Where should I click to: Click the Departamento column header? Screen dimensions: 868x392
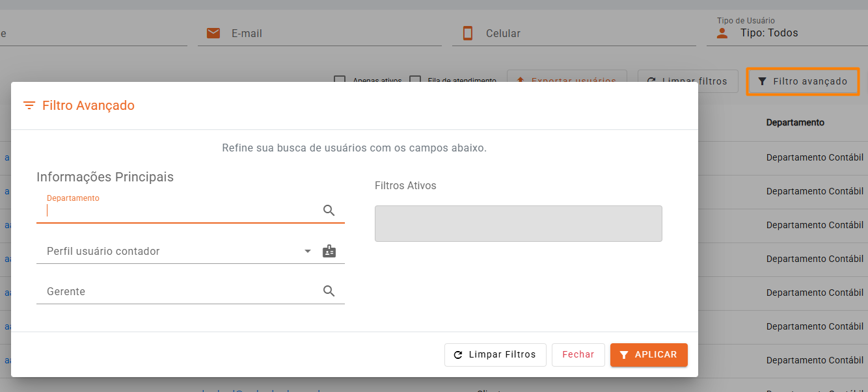pos(795,122)
